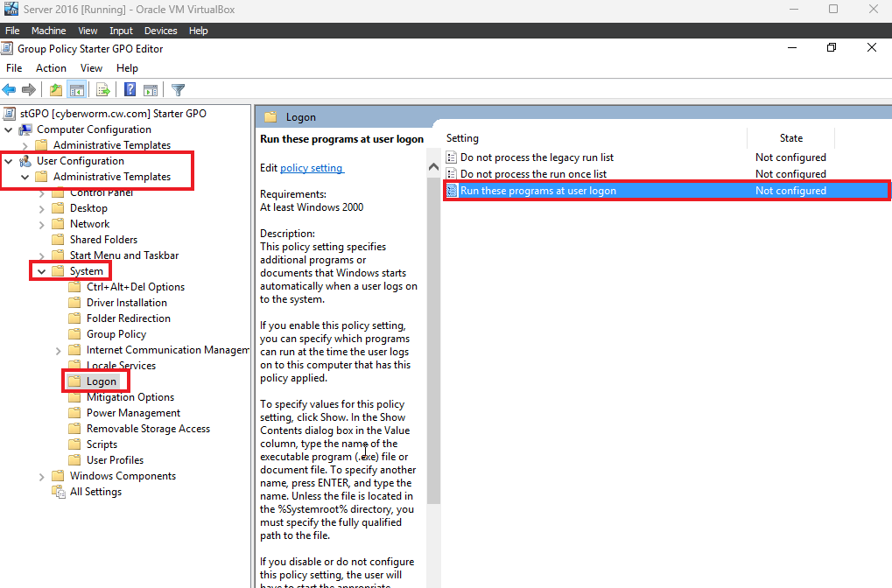Expand the Windows Components folder
This screenshot has height=588, width=892.
[x=41, y=477]
